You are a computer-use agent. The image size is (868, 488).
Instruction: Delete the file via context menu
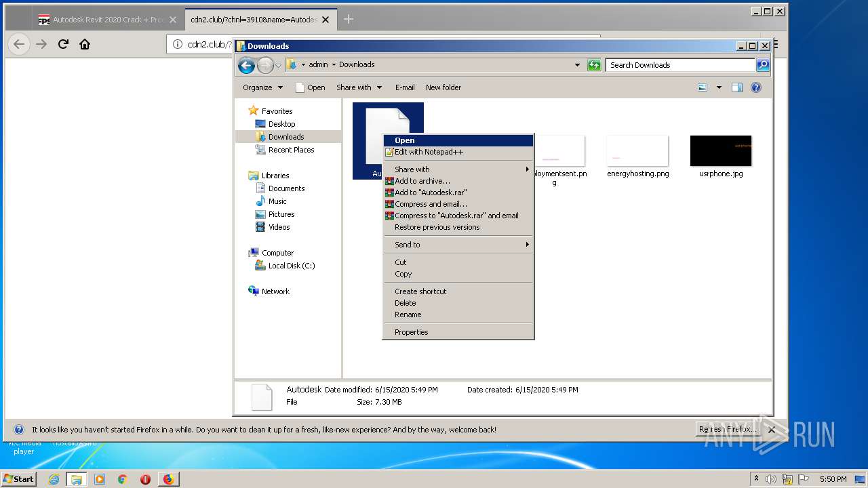[458, 303]
